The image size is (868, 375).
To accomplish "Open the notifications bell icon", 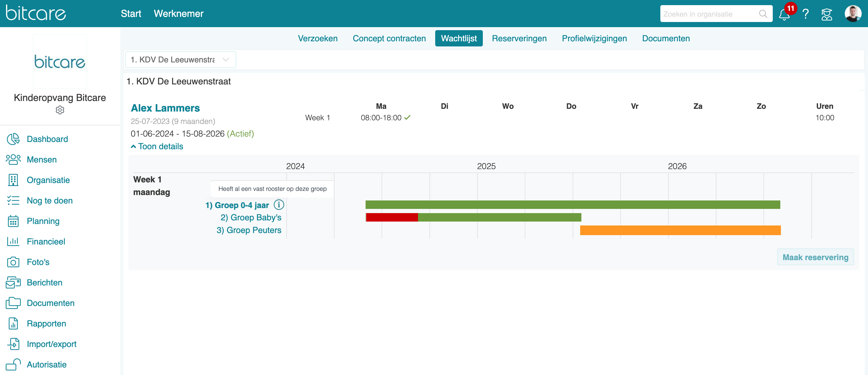I will [x=784, y=14].
